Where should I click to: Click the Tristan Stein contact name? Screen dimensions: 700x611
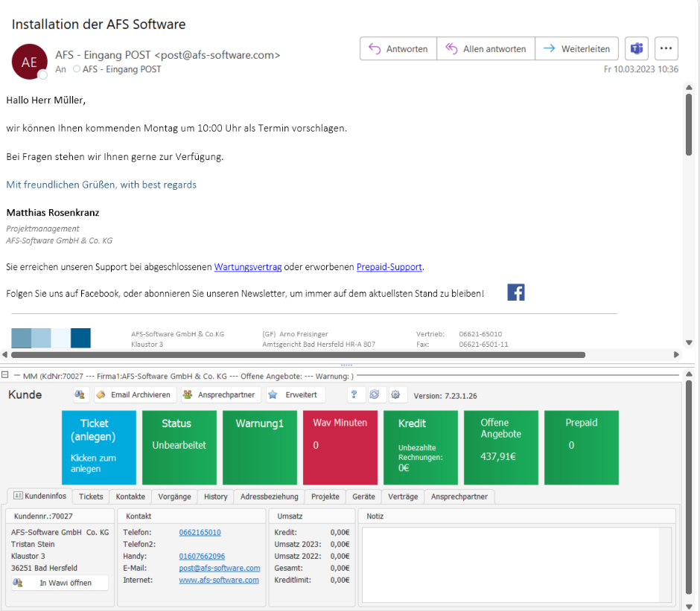pyautogui.click(x=33, y=544)
